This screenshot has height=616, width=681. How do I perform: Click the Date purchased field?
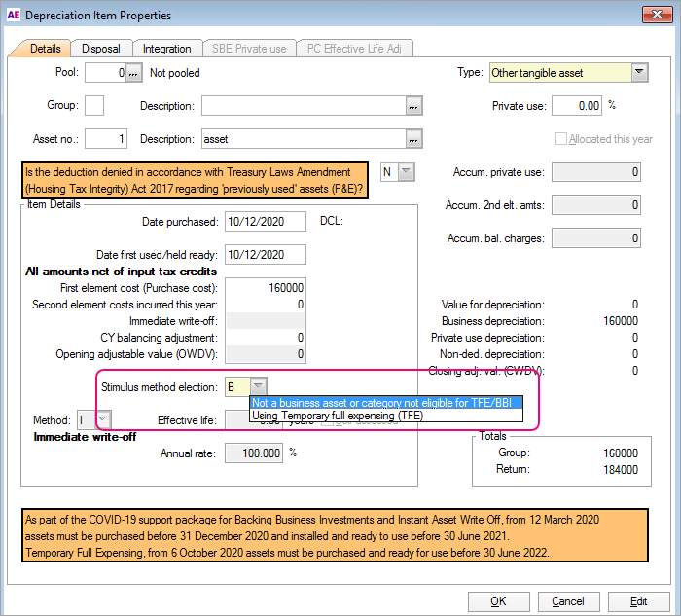(265, 222)
